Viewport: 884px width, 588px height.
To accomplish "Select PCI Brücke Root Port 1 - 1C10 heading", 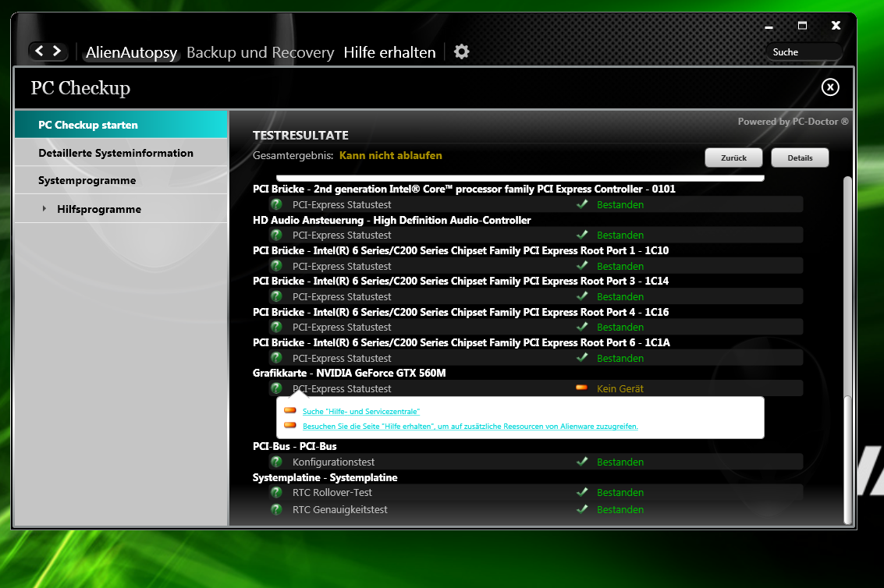I will click(x=460, y=250).
